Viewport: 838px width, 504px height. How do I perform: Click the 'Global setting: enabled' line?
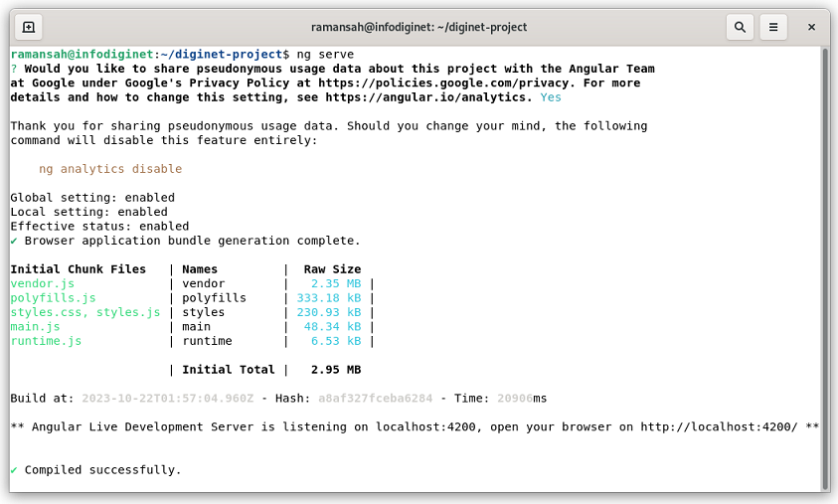pyautogui.click(x=92, y=198)
